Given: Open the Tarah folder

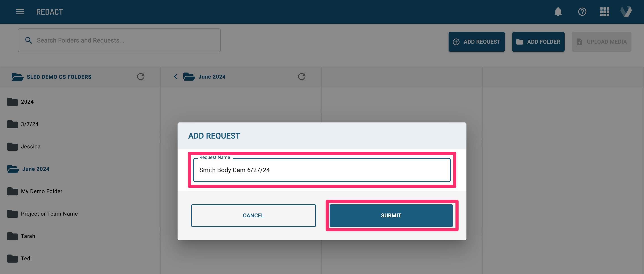Looking at the screenshot, I should (x=28, y=236).
